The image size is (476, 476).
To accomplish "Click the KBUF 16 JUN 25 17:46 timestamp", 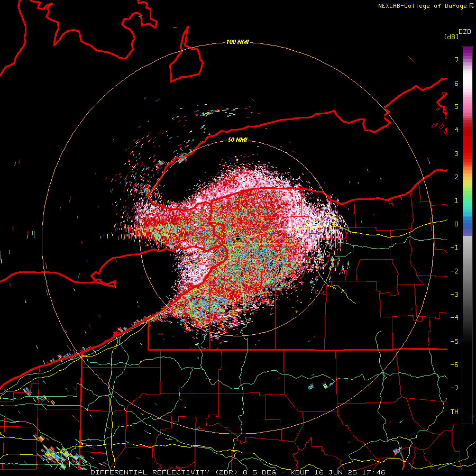I will 338,472.
